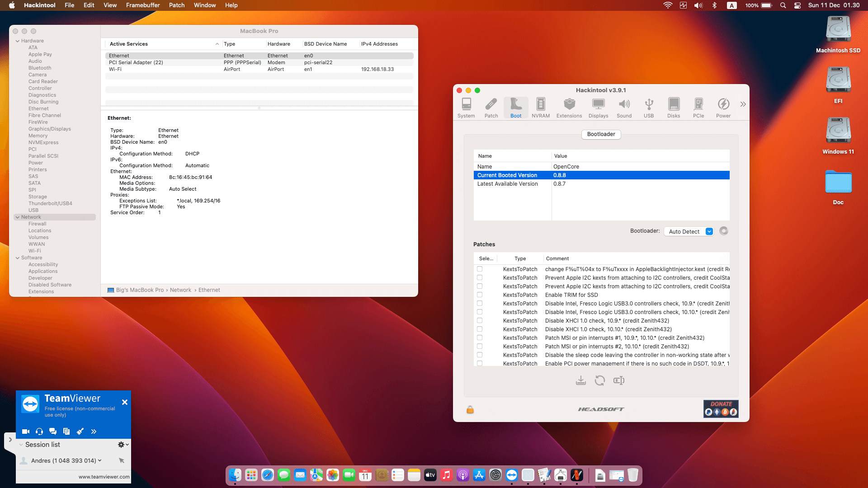Check Fresco Logic USB3.0 10.10 patch
The width and height of the screenshot is (868, 488).
(480, 312)
